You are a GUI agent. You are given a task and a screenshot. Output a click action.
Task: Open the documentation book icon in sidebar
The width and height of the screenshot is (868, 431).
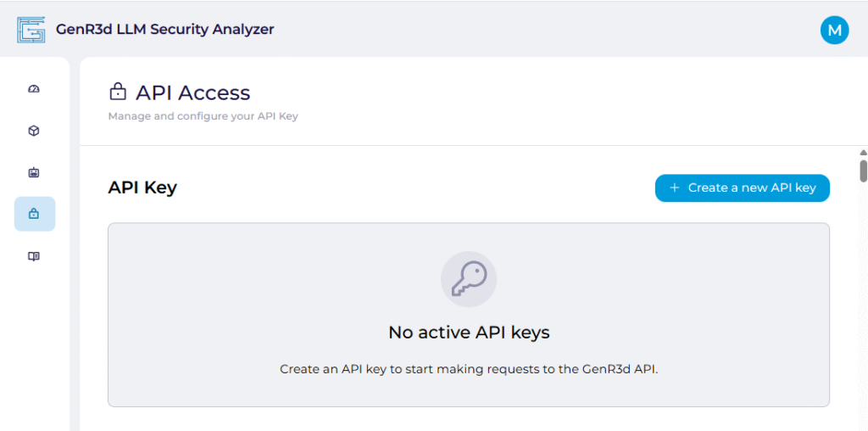34,256
